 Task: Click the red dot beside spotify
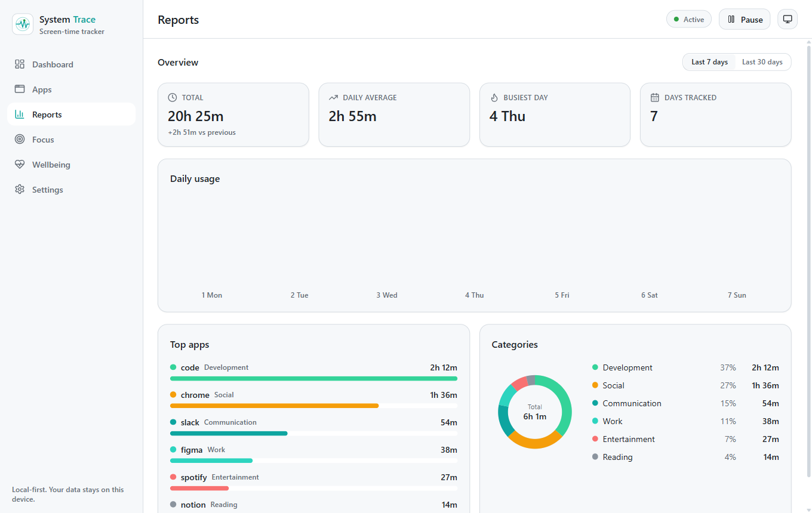pos(173,477)
